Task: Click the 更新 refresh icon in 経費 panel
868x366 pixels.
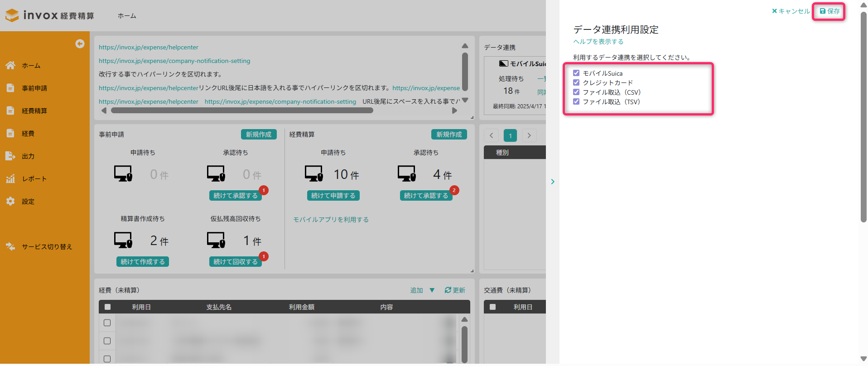Action: 448,290
